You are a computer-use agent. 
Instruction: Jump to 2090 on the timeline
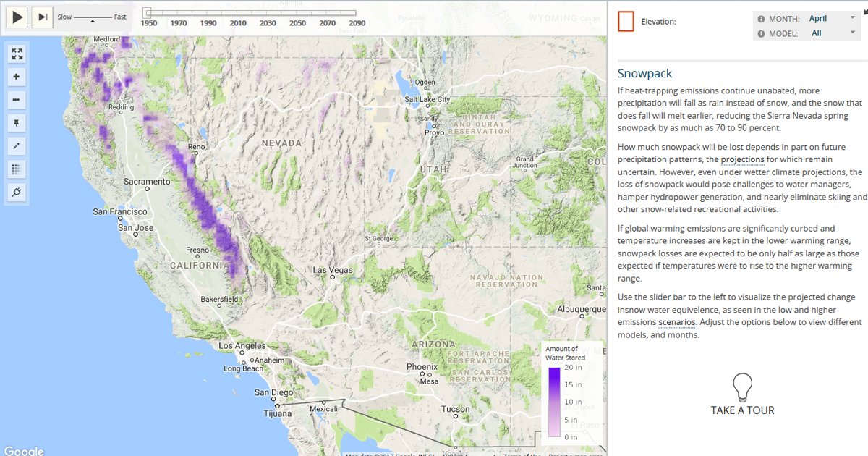[357, 23]
